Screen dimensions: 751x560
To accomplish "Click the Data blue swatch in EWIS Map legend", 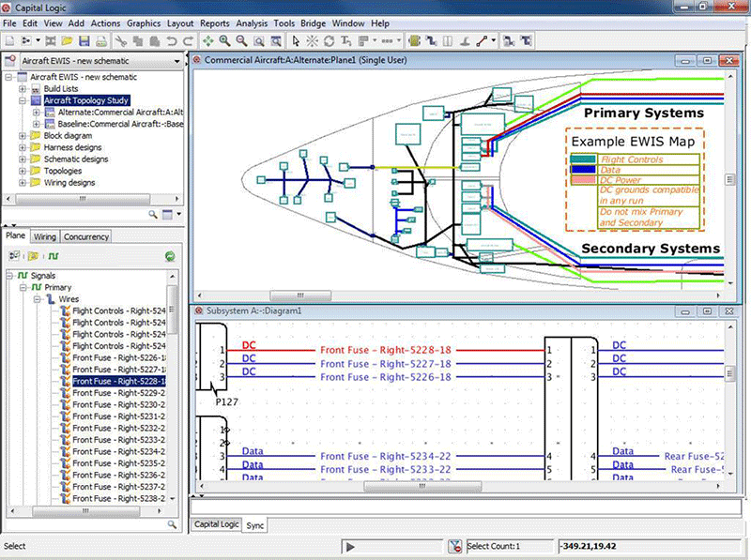I will click(583, 170).
